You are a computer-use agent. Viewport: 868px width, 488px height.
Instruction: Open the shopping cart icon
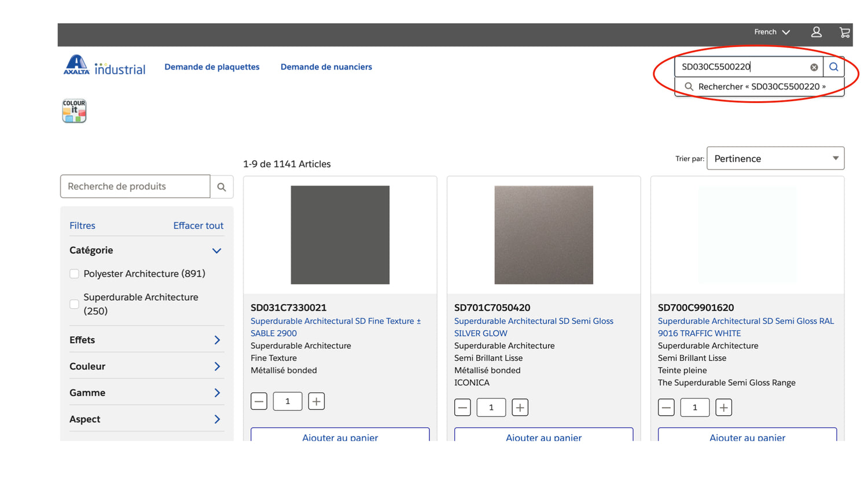tap(844, 32)
